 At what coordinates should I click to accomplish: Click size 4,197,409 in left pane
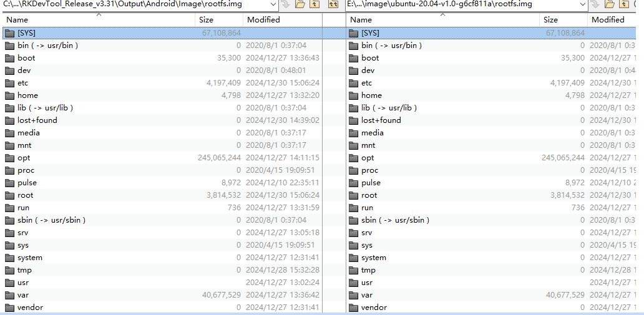(x=224, y=83)
